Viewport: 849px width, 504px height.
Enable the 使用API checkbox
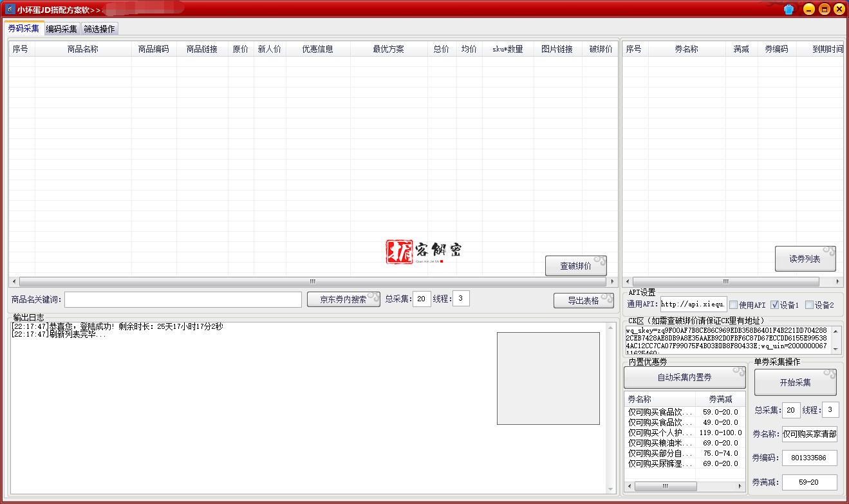(733, 305)
